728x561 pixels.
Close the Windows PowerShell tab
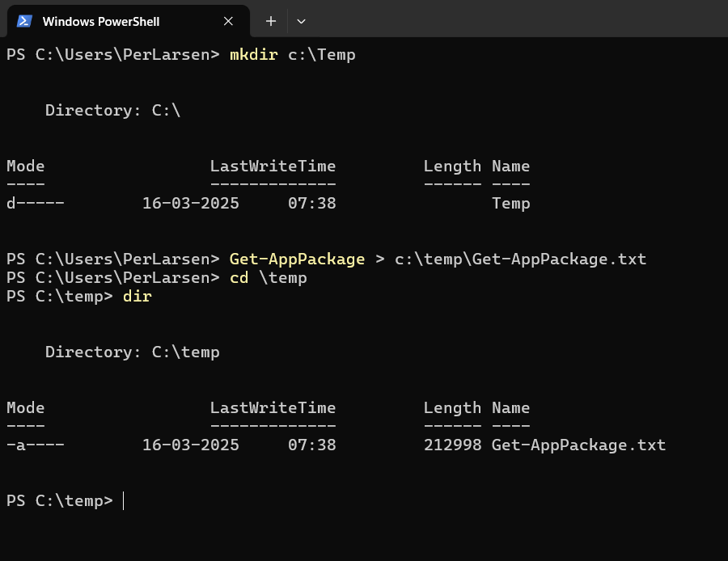(228, 21)
